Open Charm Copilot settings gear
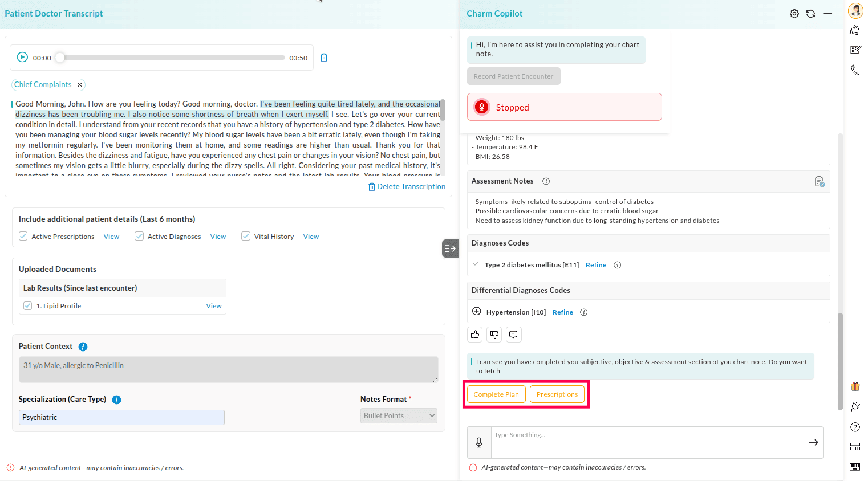 (794, 14)
